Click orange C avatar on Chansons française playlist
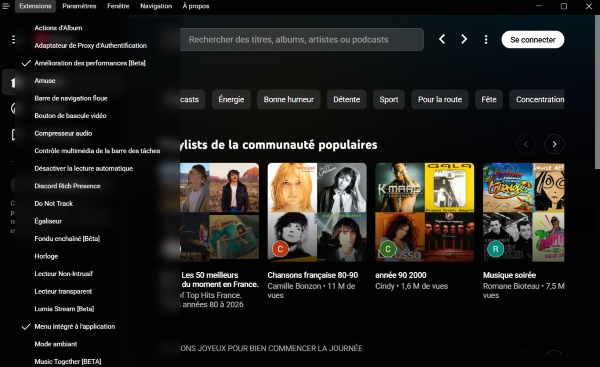 click(x=280, y=249)
